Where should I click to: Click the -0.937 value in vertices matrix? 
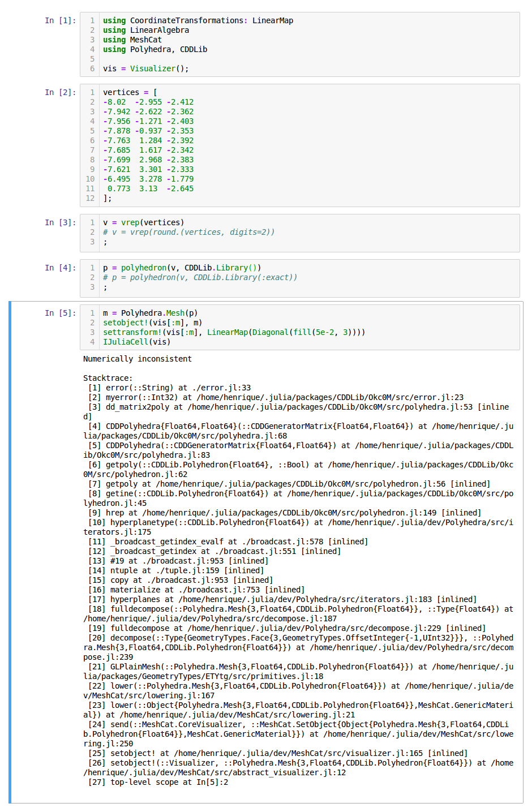pyautogui.click(x=149, y=131)
